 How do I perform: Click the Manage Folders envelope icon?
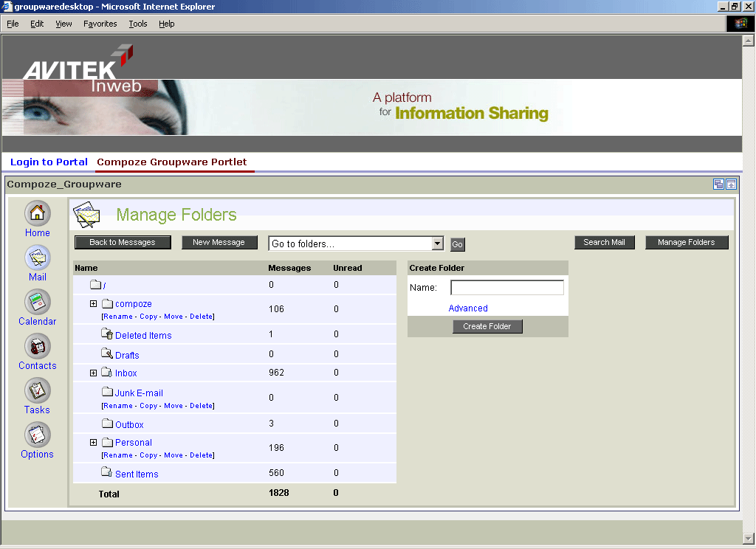click(x=86, y=215)
